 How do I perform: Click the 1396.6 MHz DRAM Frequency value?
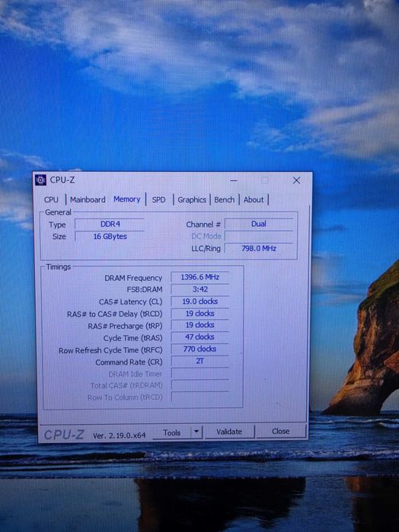tap(199, 277)
